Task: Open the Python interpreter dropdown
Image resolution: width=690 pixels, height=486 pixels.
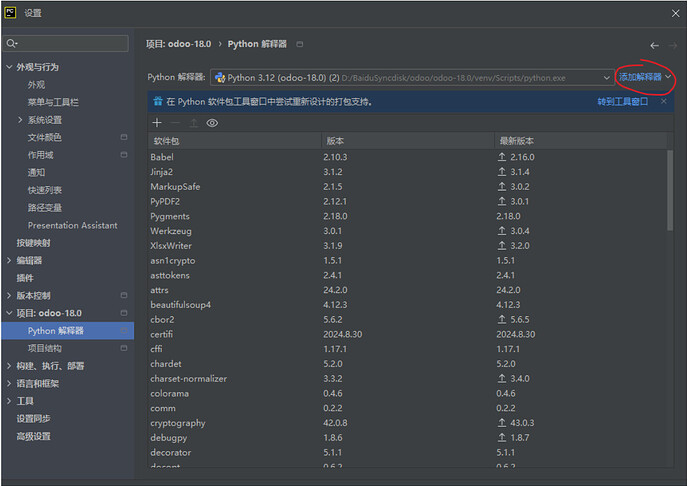Action: [412, 77]
